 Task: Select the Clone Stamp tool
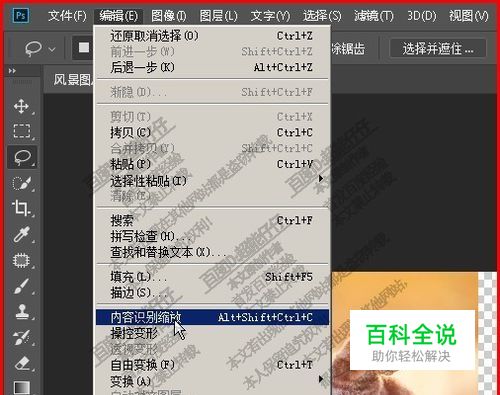(21, 312)
